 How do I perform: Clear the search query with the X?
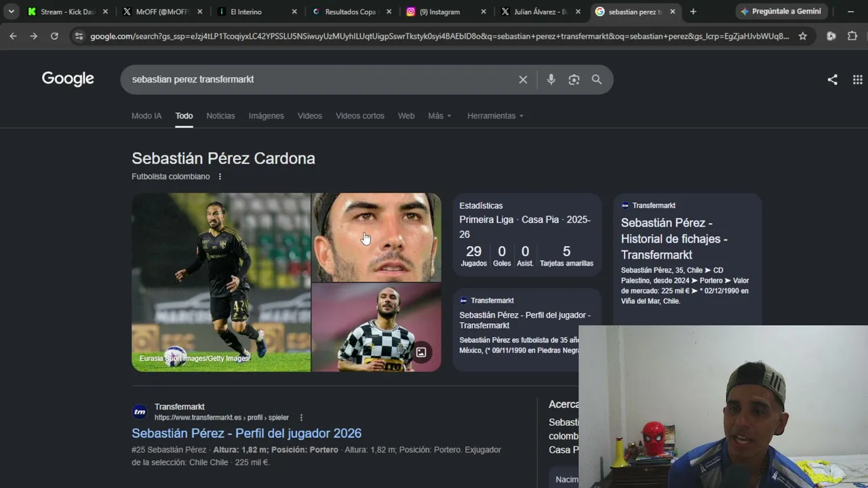[523, 79]
